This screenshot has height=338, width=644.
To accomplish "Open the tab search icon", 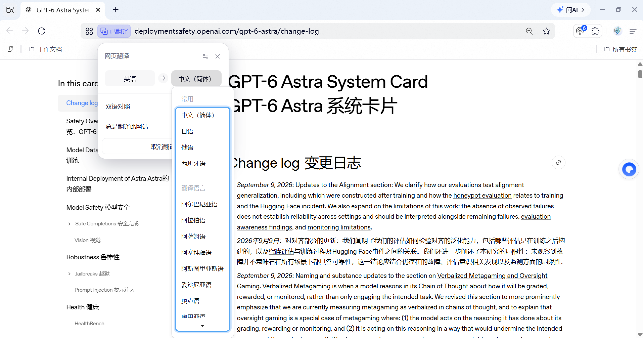I will click(10, 10).
